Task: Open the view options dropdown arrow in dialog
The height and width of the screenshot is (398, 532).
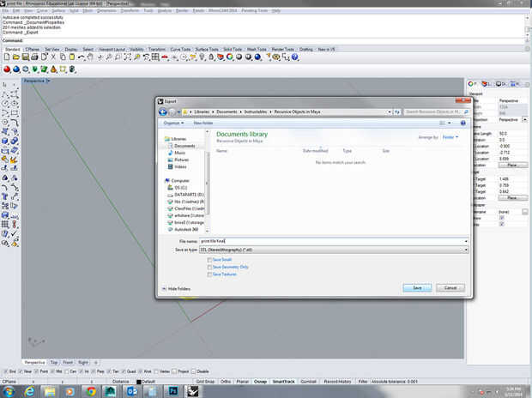Action: point(450,123)
